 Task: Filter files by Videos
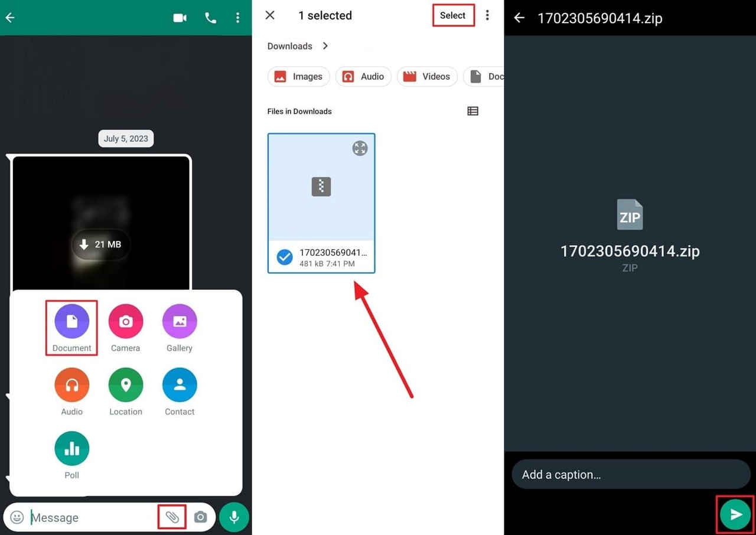427,76
